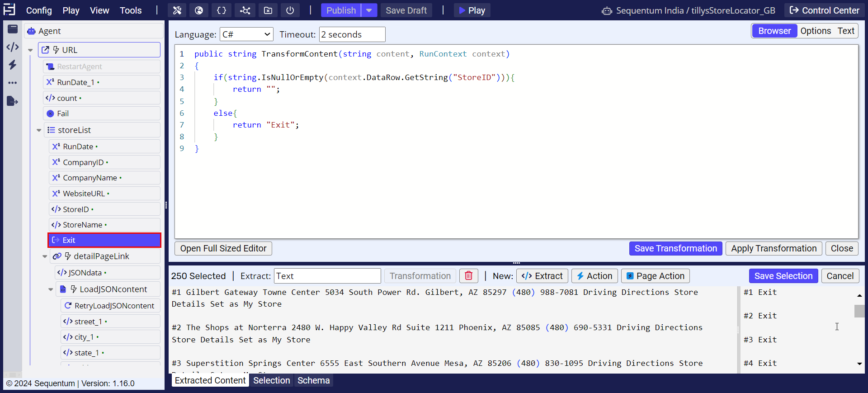Image resolution: width=868 pixels, height=393 pixels.
Task: Click the power icon in toolbar
Action: pyautogui.click(x=290, y=10)
